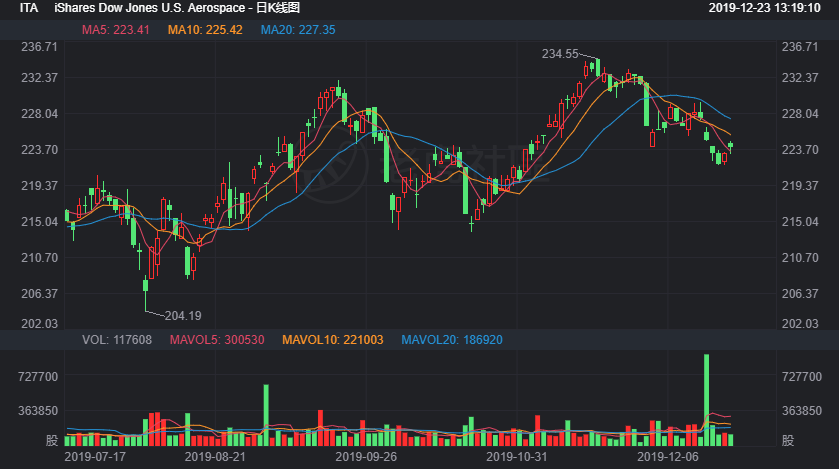Screen dimensions: 839x469
Task: Click the left 股 unit label under volume axis
Action: [x=52, y=441]
